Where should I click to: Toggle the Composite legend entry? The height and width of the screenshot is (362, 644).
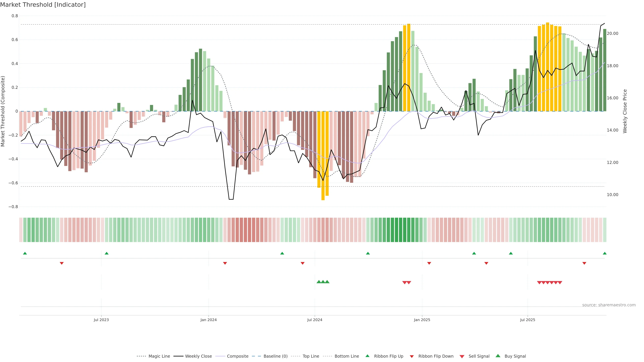237,356
